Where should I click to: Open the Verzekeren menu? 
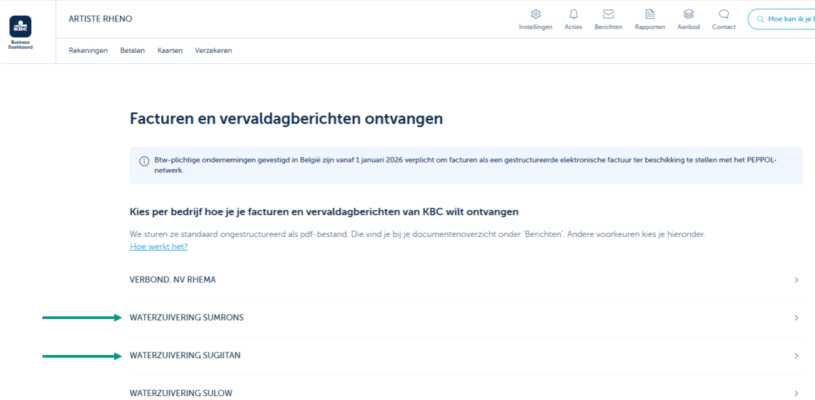pos(213,50)
